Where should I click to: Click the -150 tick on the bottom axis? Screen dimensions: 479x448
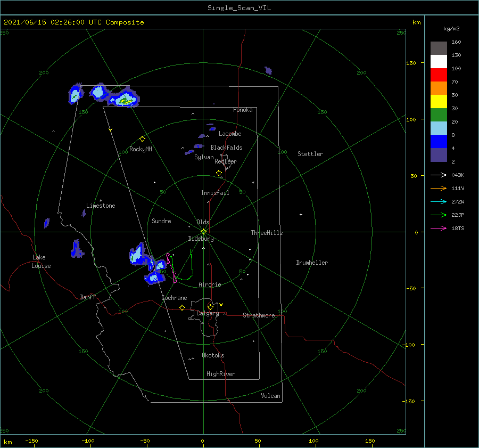coord(31,441)
